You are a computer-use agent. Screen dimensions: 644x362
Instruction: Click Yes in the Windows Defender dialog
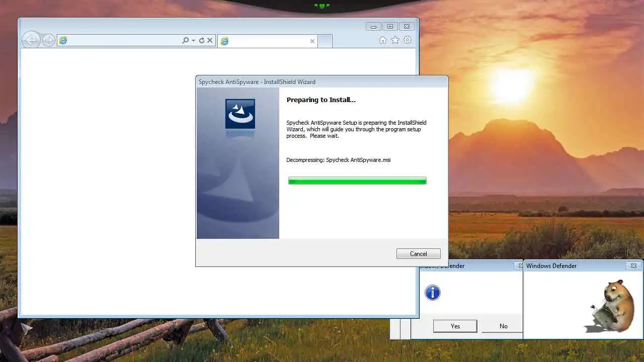(x=455, y=326)
